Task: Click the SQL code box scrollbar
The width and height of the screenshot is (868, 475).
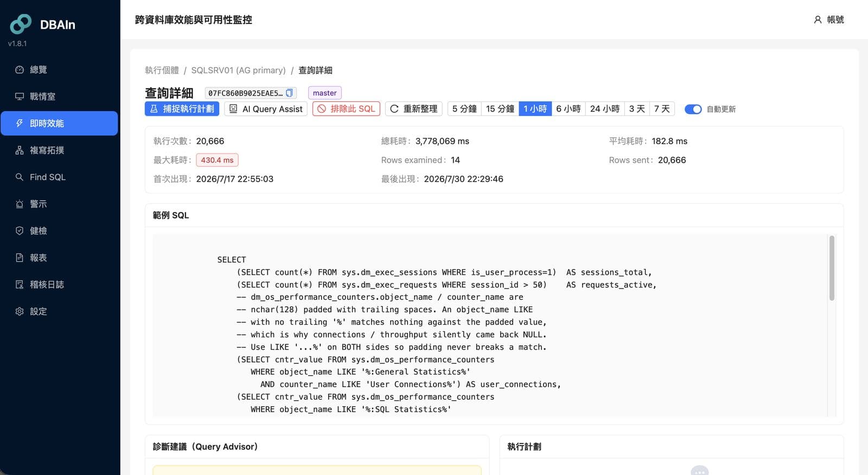Action: point(832,268)
